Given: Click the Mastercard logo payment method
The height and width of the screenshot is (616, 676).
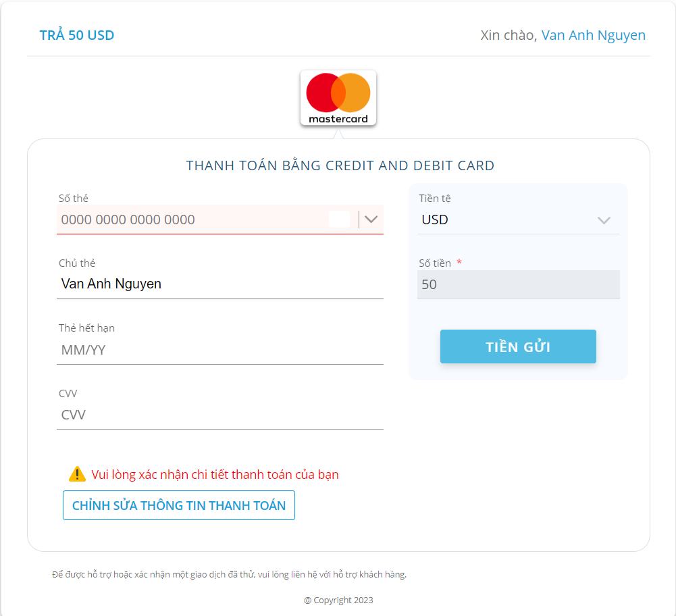Looking at the screenshot, I should pyautogui.click(x=338, y=98).
